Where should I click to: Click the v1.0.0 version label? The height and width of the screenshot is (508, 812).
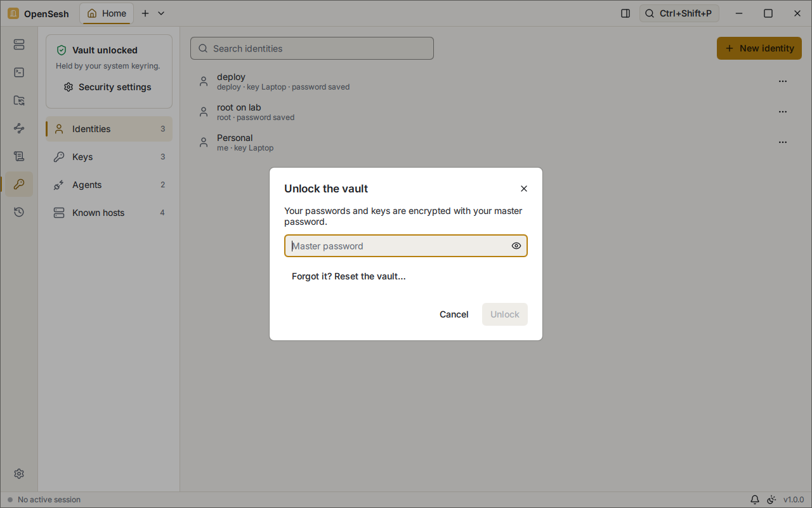[794, 500]
